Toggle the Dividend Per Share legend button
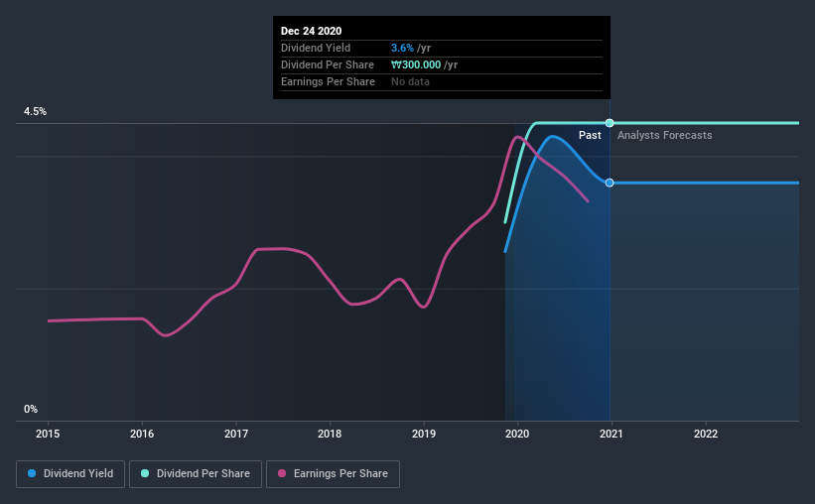Screen dimensions: 815x504 tap(196, 474)
